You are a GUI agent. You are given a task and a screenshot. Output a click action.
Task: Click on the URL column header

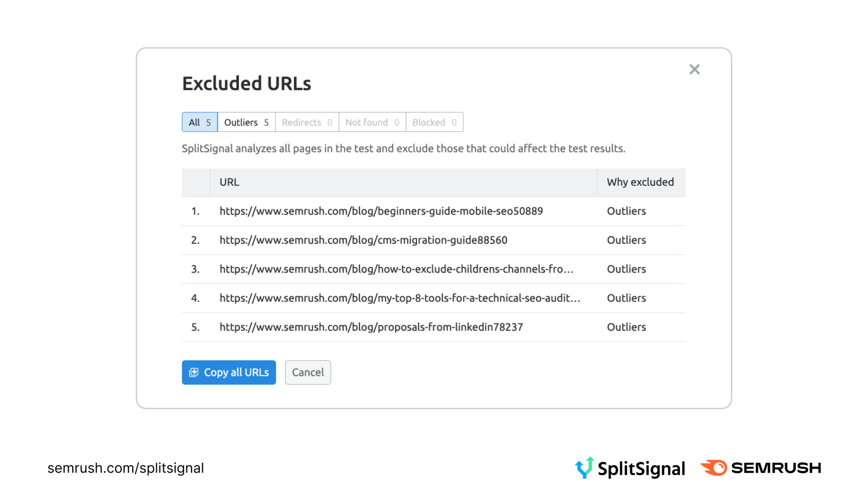[x=229, y=182]
